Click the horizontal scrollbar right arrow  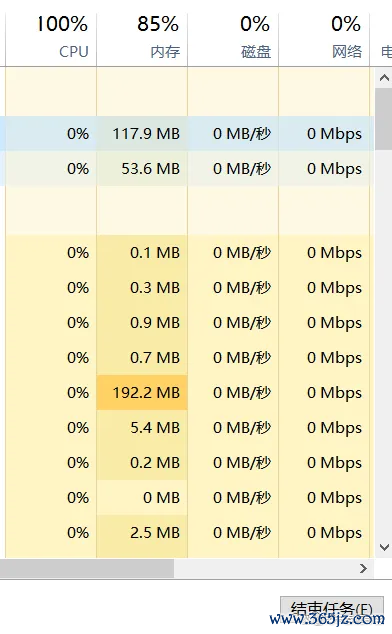coord(363,568)
